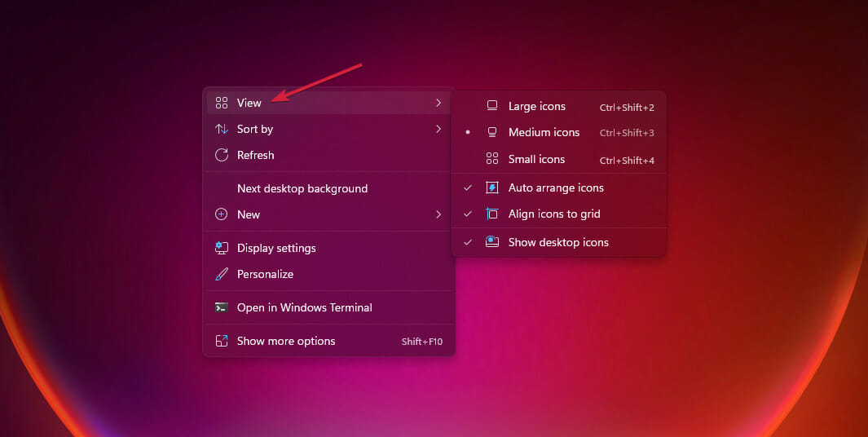
Task: Click the Medium icons monitor icon
Action: (x=492, y=132)
